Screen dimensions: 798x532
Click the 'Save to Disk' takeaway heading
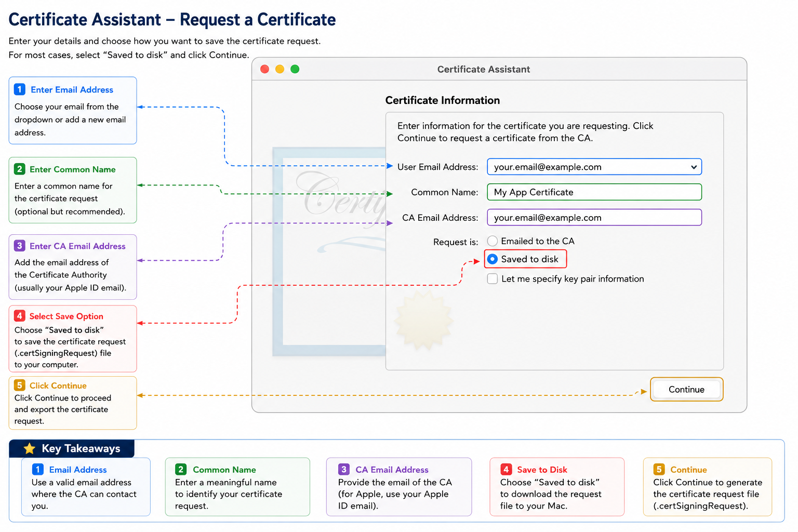click(x=542, y=470)
